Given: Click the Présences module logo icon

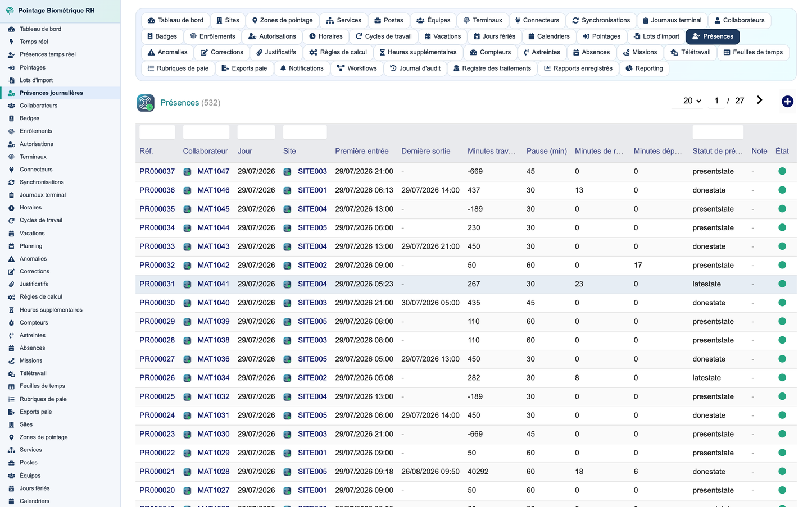Looking at the screenshot, I should (146, 103).
